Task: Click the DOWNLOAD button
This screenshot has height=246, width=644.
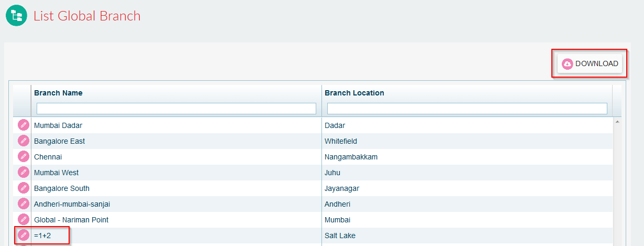Action: [x=590, y=63]
